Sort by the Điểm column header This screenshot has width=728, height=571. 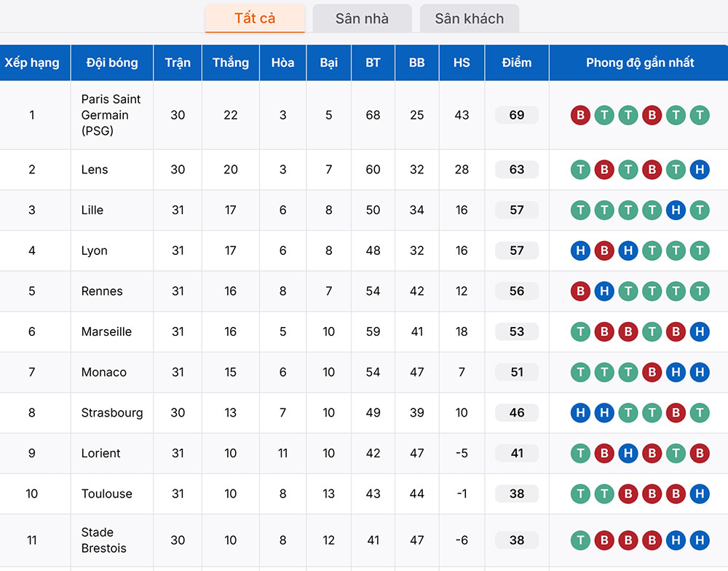click(517, 63)
